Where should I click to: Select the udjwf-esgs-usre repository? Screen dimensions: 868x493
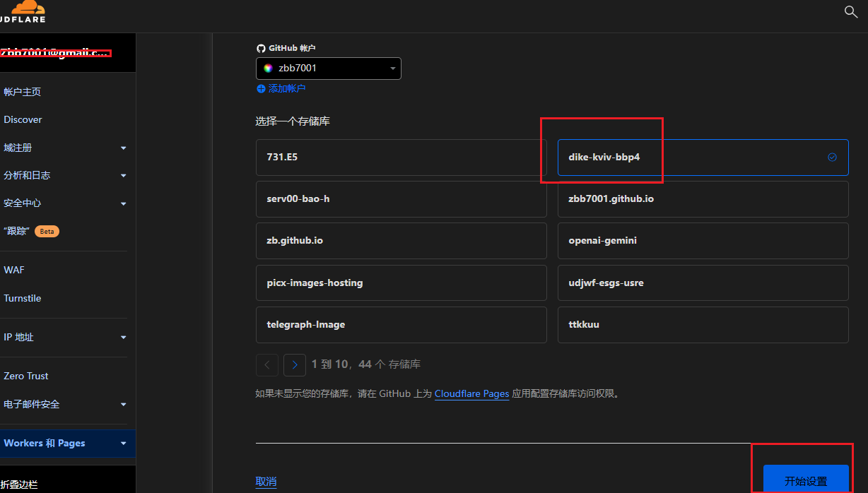click(703, 283)
